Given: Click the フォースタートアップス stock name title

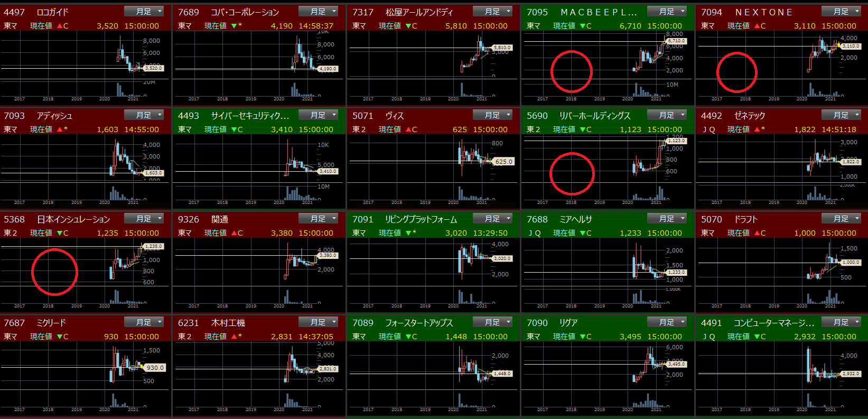Looking at the screenshot, I should coord(418,323).
